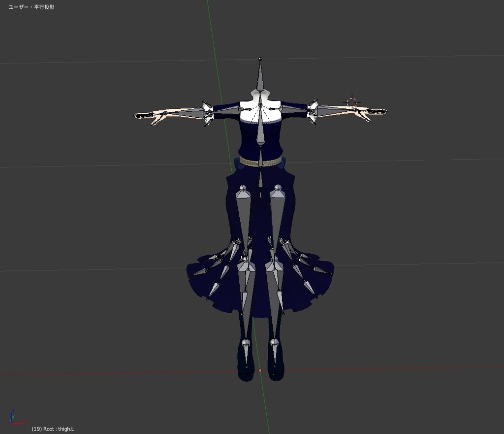The width and height of the screenshot is (504, 434).
Task: Click the right shoe mesh
Action: pos(274,374)
